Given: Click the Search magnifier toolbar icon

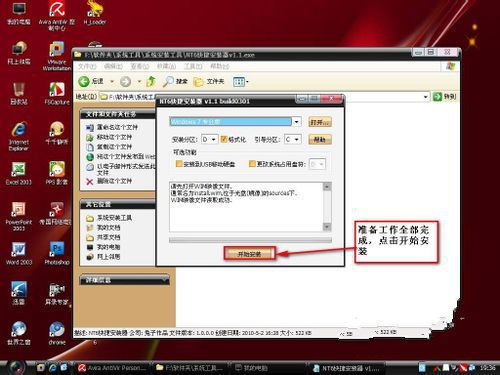Looking at the screenshot, I should (x=168, y=81).
